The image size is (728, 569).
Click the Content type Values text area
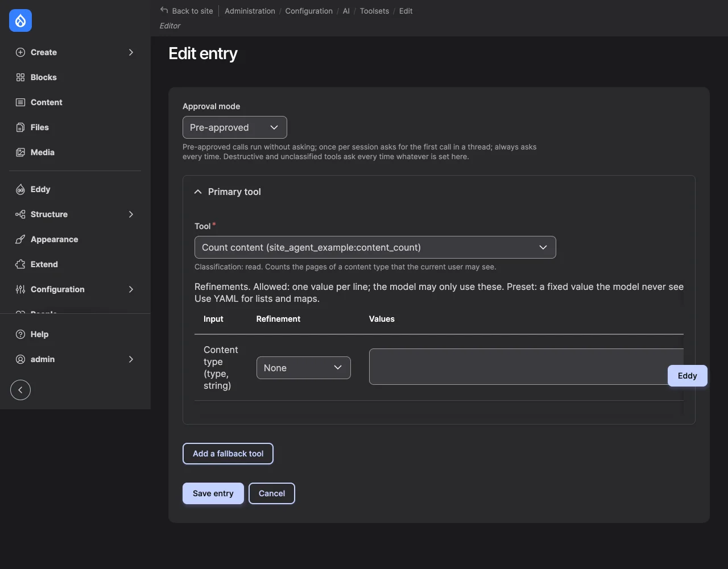(x=526, y=367)
